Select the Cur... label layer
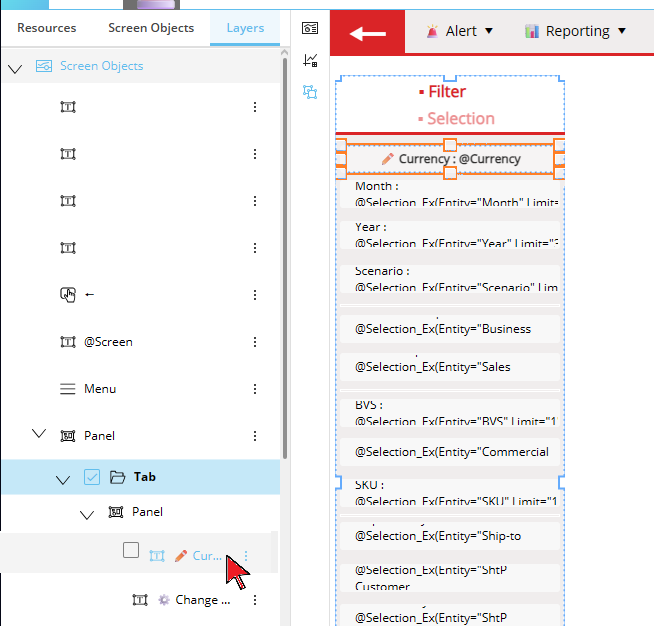The height and width of the screenshot is (626, 654). pos(207,556)
